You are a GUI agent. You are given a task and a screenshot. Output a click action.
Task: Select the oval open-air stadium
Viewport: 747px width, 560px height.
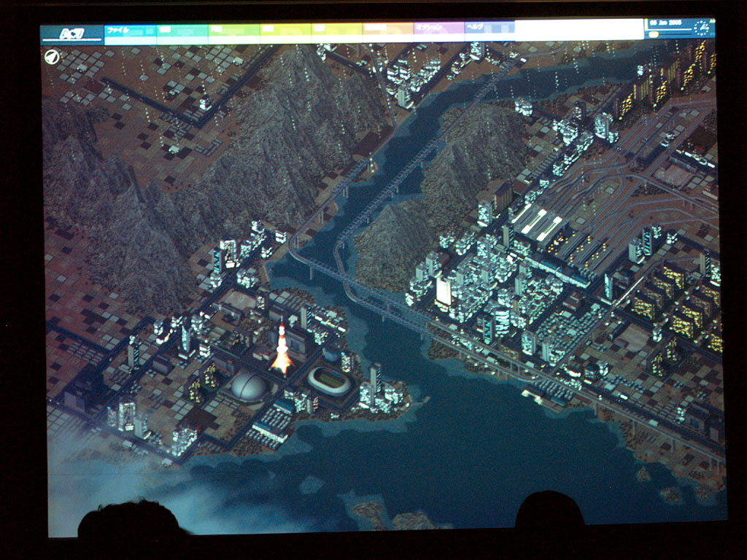coord(329,380)
